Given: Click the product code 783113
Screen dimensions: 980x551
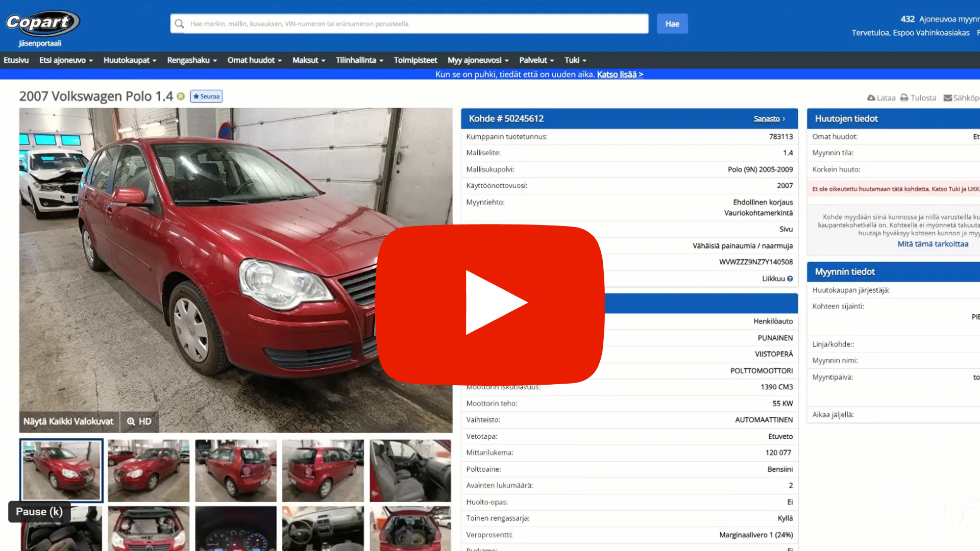Looking at the screenshot, I should pos(781,137).
